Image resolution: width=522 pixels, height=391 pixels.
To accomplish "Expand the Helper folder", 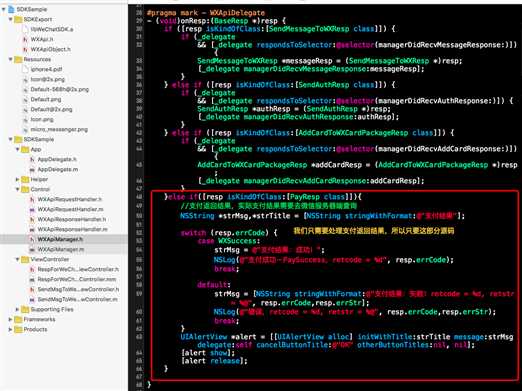I will 17,179.
